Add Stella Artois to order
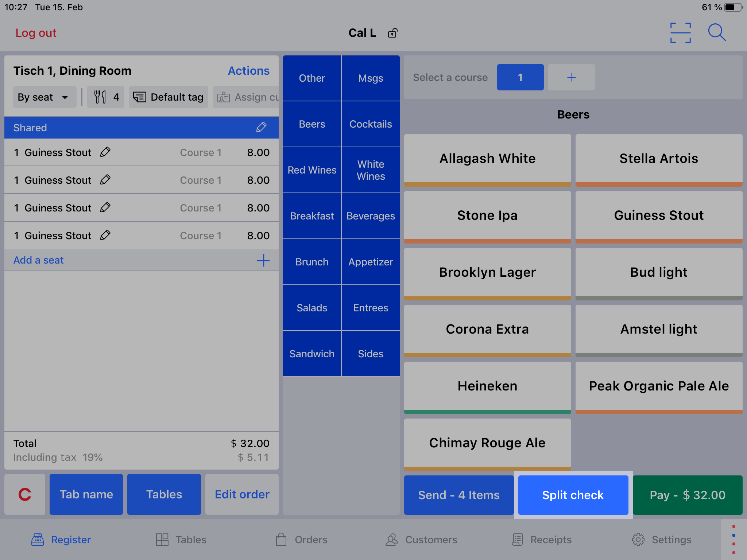Screen dimensions: 747x560 click(x=659, y=160)
